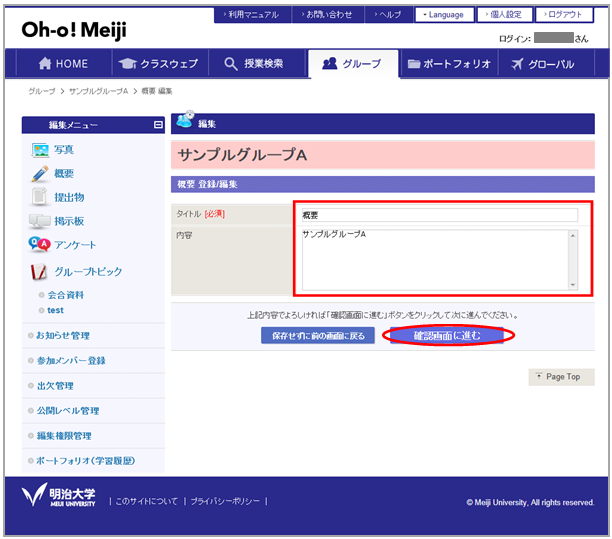The image size is (612, 539).
Task: Open 出欠管理
Action: pyautogui.click(x=55, y=386)
